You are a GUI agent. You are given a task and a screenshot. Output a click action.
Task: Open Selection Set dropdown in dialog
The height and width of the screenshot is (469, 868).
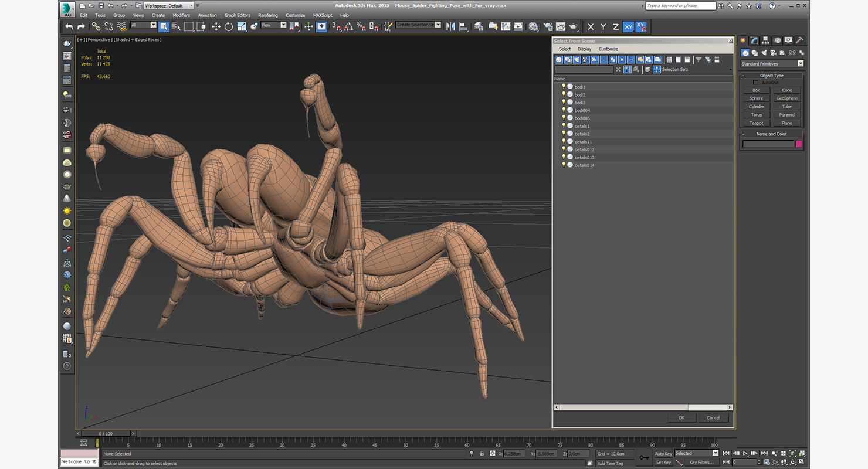coord(730,69)
